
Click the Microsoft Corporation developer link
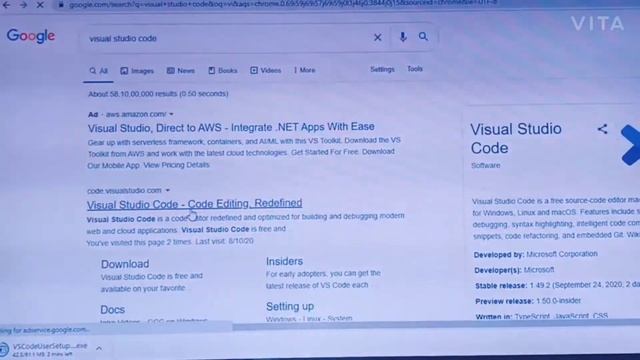562,254
